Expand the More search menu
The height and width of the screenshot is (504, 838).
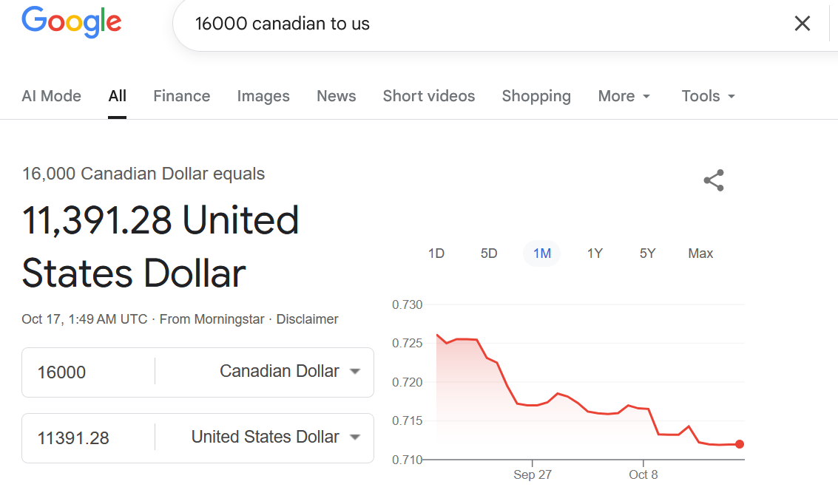[625, 96]
